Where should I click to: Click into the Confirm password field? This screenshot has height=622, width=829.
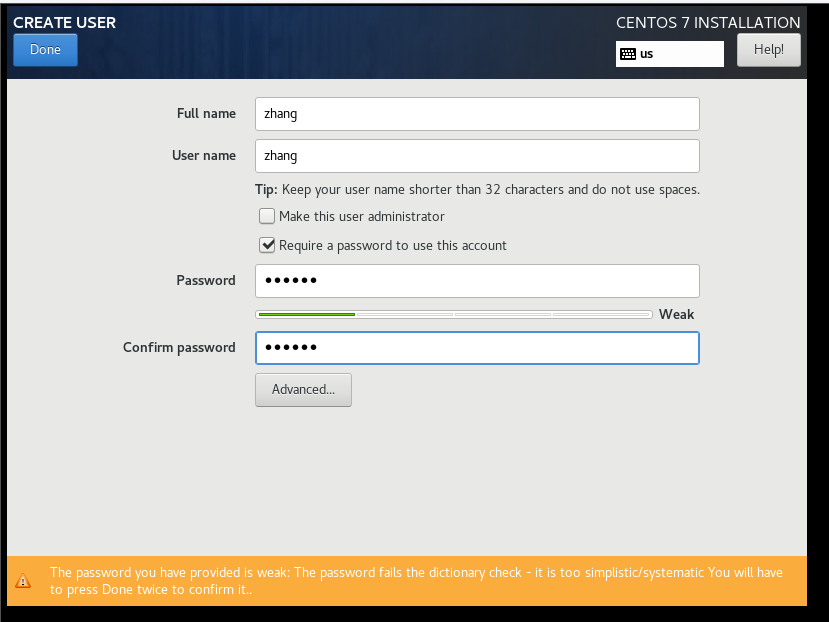[477, 348]
